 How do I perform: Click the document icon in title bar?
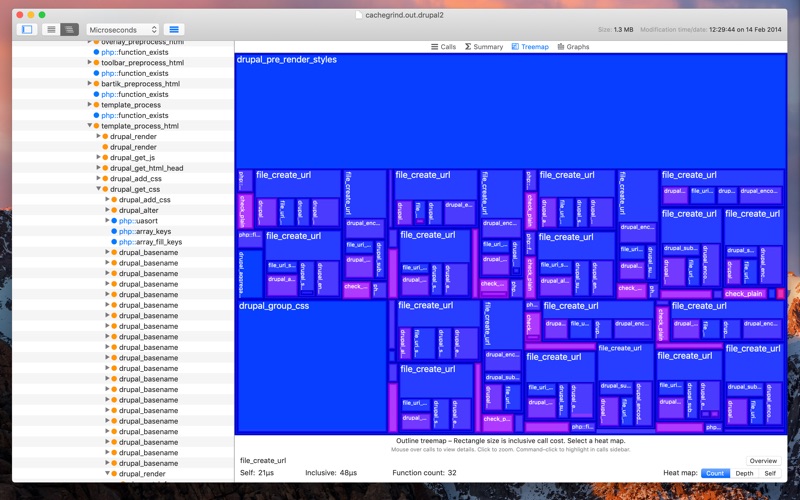pos(359,15)
